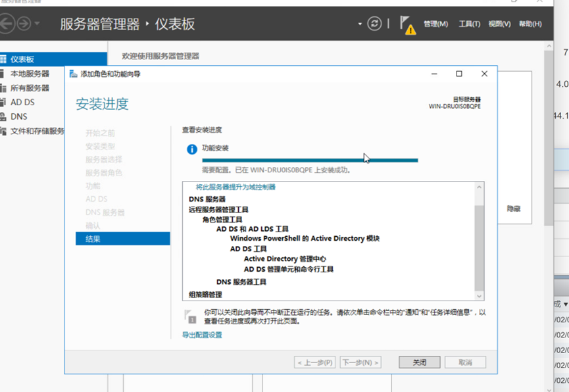Open the 帮助(H) menu

point(530,24)
